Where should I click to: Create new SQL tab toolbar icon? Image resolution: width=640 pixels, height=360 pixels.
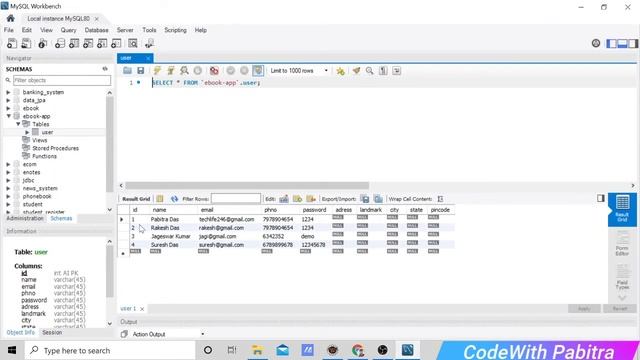pos(12,43)
